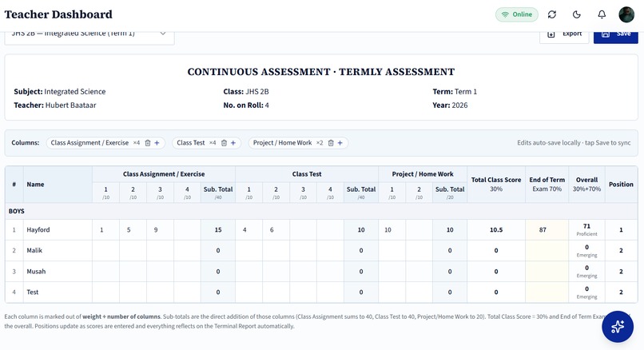Open notifications bell icon
This screenshot has height=350, width=644.
coord(602,14)
